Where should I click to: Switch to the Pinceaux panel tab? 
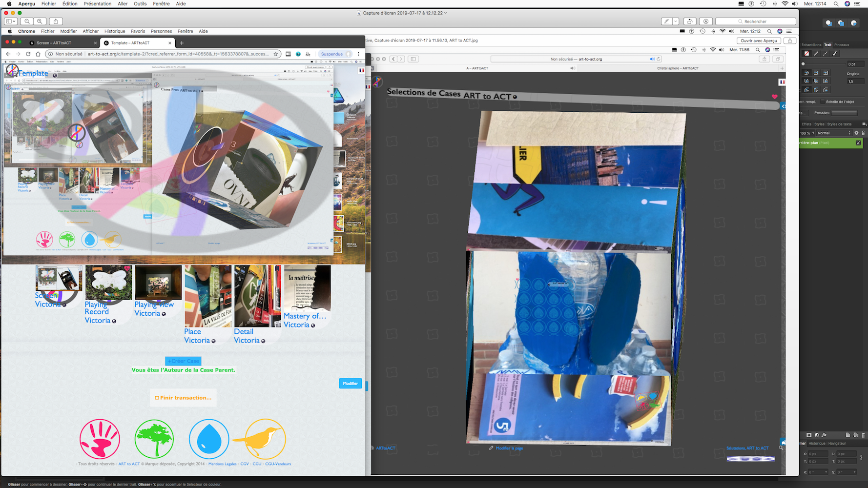[842, 45]
